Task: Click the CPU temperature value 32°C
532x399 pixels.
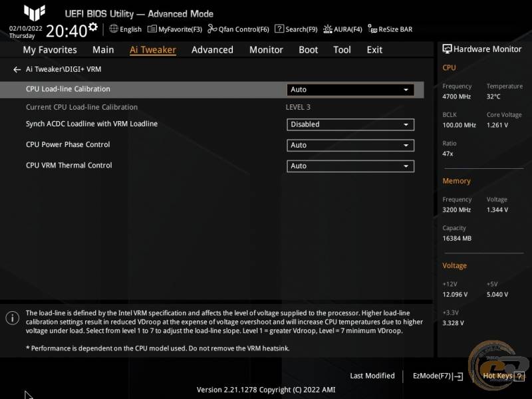Action: pyautogui.click(x=493, y=96)
